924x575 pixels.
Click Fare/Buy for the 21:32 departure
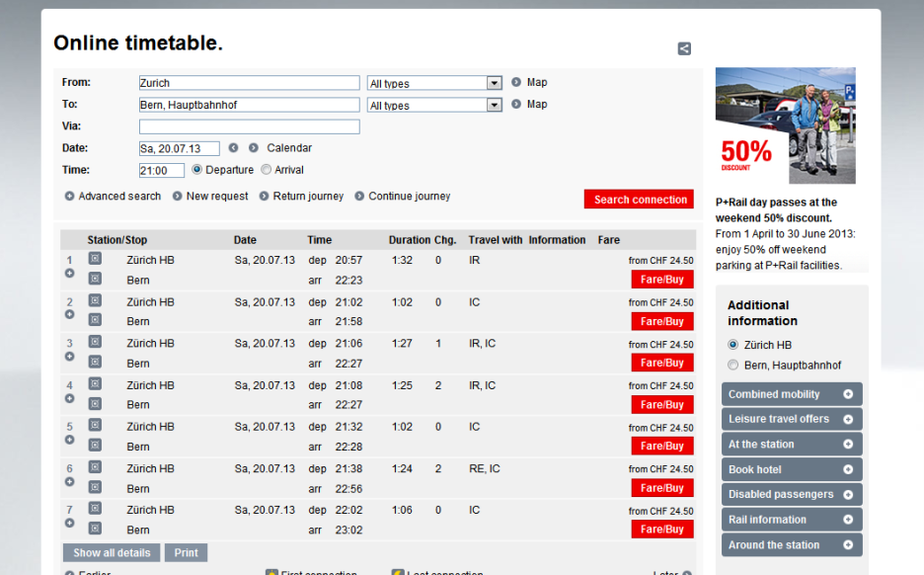(x=662, y=446)
